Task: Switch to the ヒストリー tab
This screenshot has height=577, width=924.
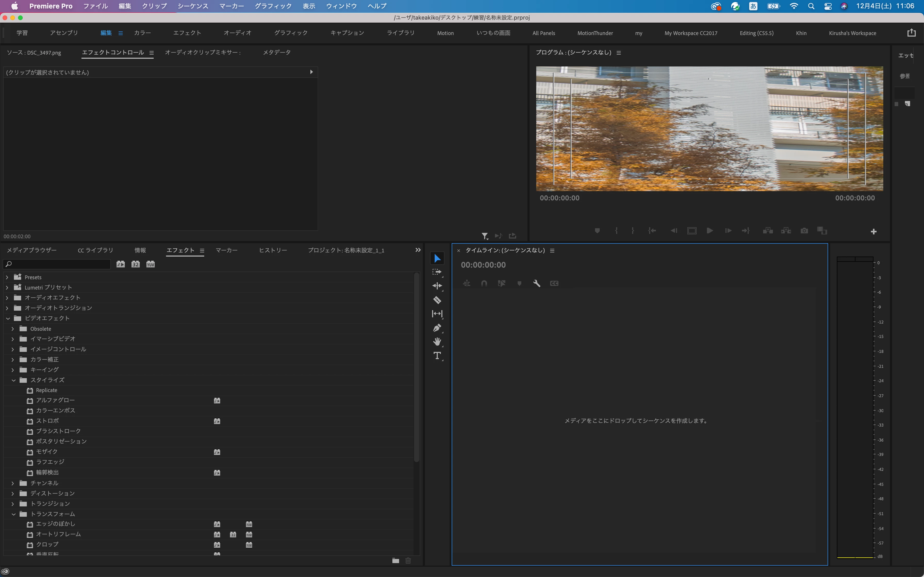Action: pos(273,250)
